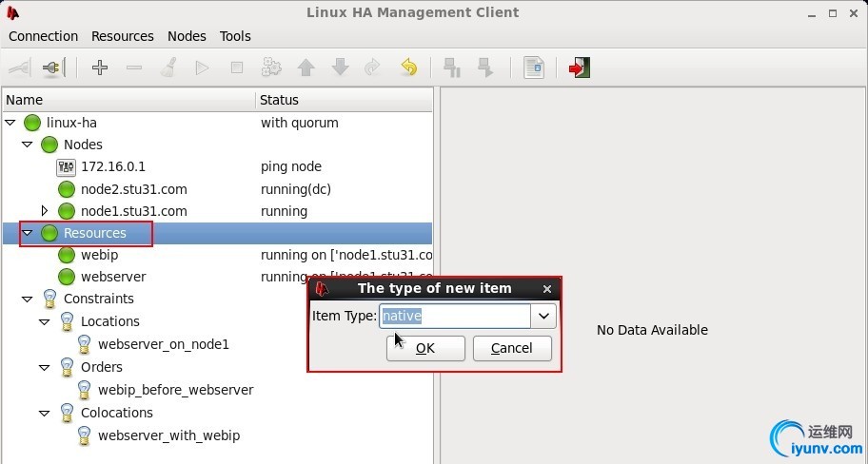Click the Logout plug toolbar icon
The image size is (868, 464).
click(x=53, y=68)
